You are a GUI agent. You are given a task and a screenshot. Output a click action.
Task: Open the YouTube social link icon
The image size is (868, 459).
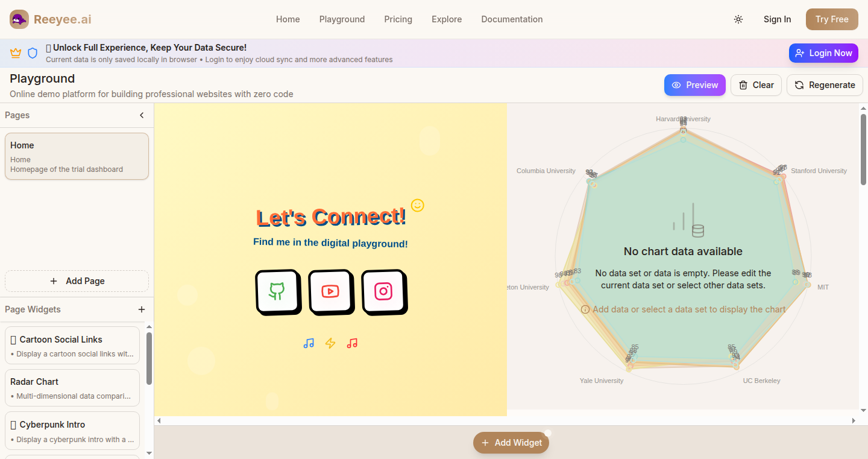pos(330,292)
